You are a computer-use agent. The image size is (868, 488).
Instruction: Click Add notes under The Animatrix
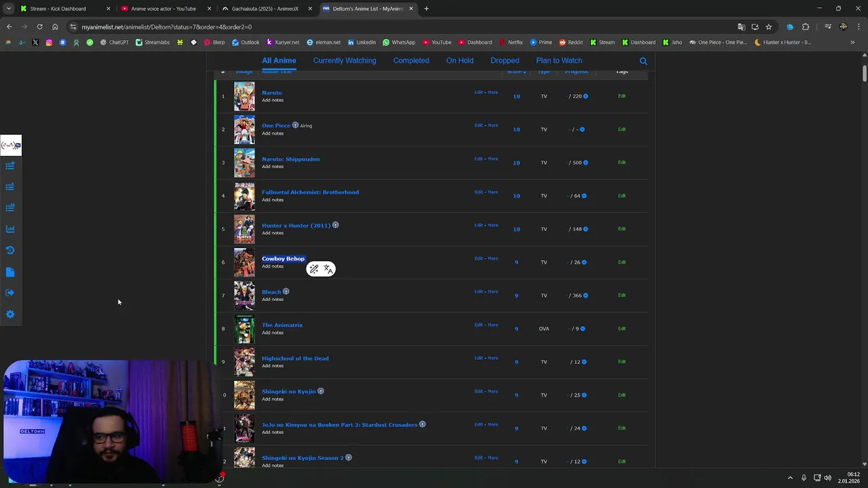click(273, 333)
